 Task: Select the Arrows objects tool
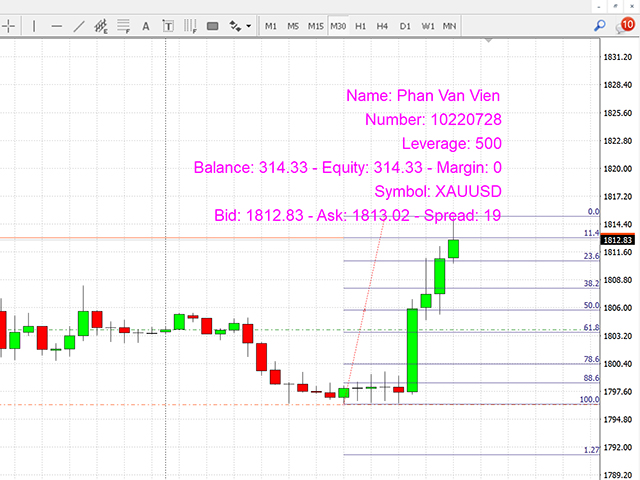235,27
